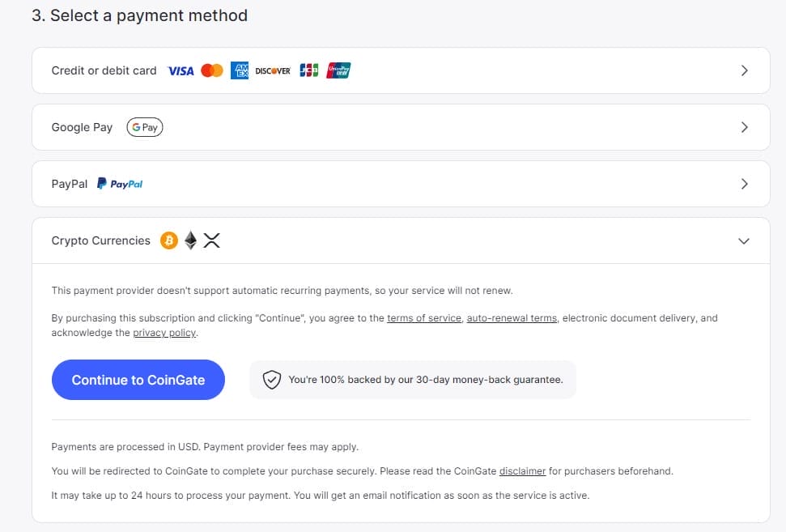Click the Google Pay badge icon
Viewport: 786px width, 532px height.
click(145, 127)
